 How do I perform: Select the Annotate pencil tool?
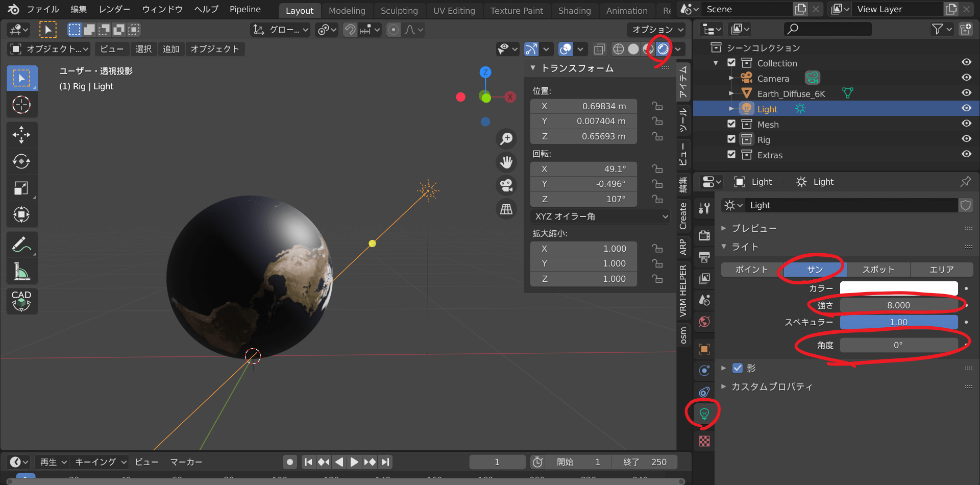pyautogui.click(x=21, y=245)
